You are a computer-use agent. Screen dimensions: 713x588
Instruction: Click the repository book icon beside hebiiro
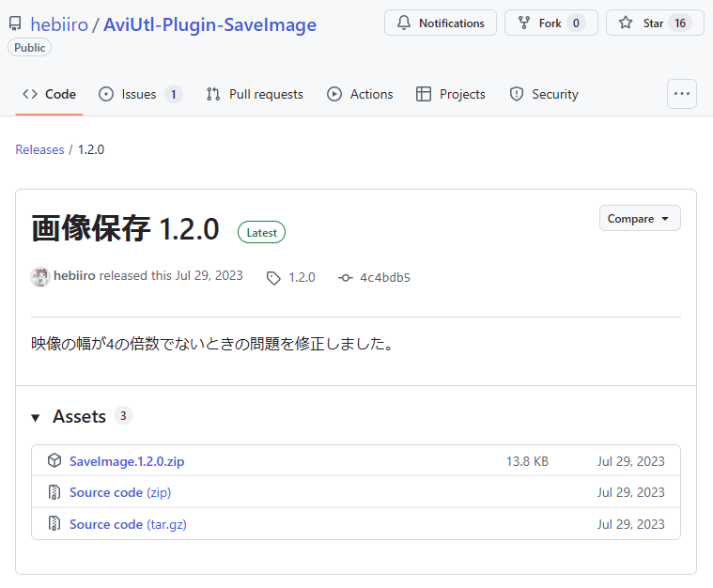point(15,24)
